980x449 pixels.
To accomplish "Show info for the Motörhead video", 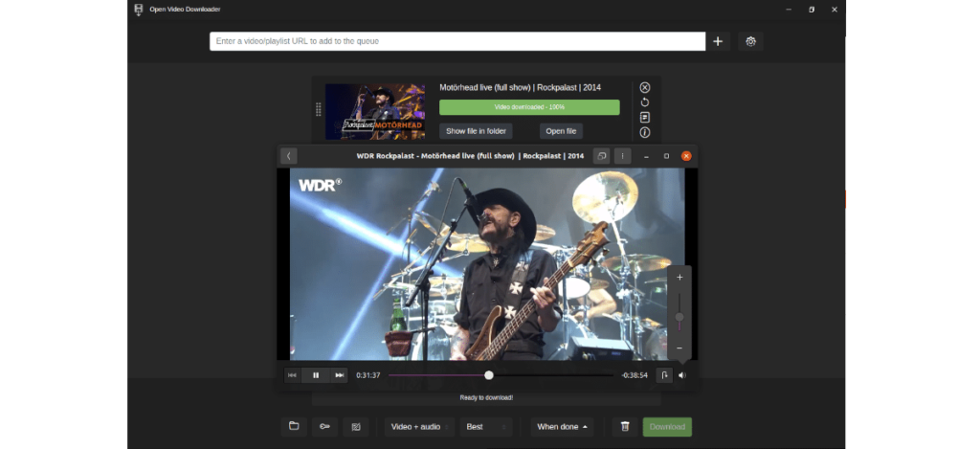I will (645, 132).
